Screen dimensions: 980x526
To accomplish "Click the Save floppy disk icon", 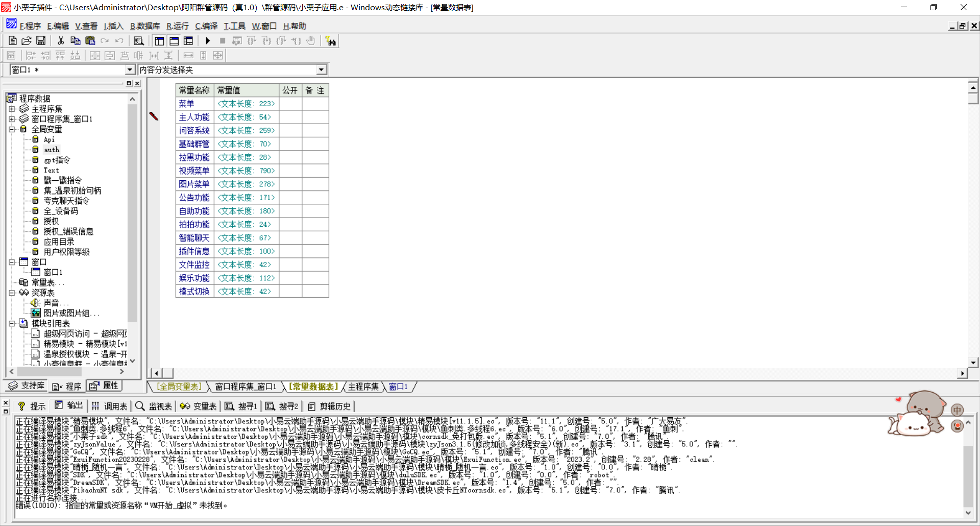I will tap(41, 41).
